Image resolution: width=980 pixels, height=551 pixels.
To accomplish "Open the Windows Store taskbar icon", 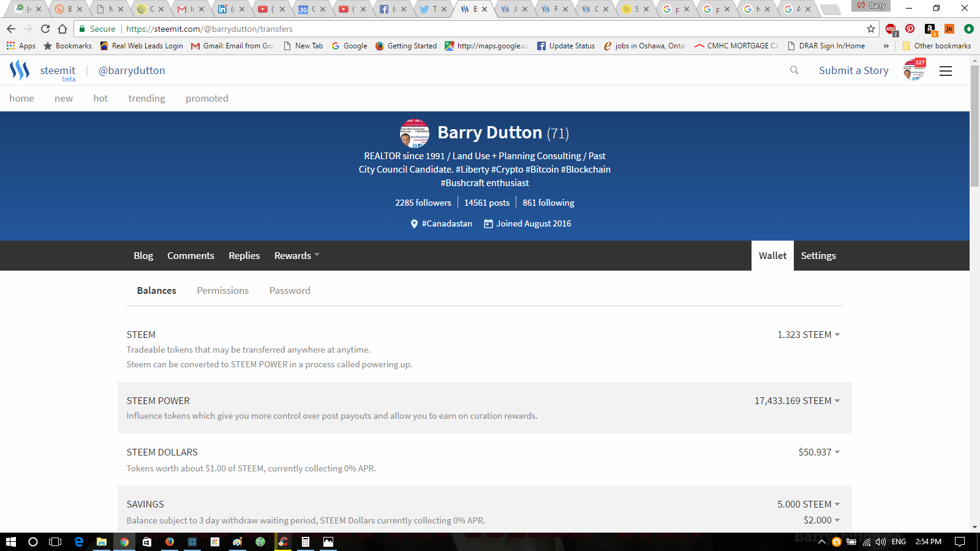I will (x=147, y=542).
